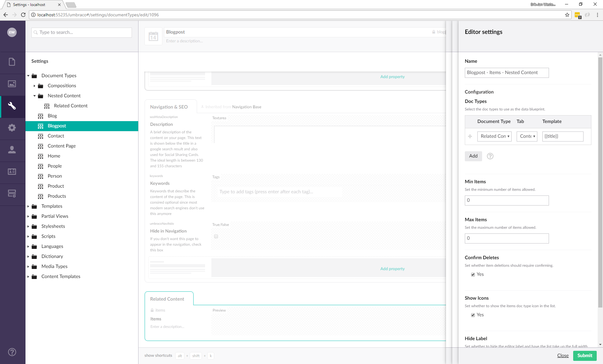Click the Blogpost calendar icon
The image size is (603, 364).
(153, 36)
